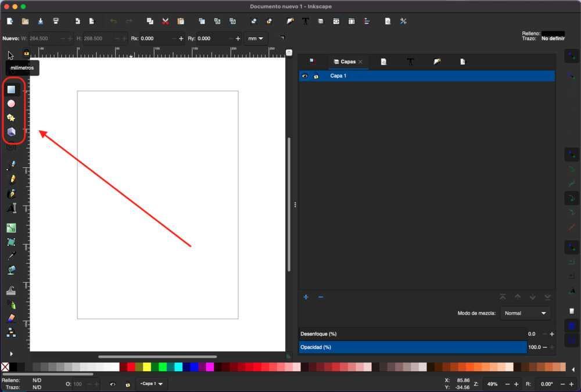Viewport: 581px width, 392px height.
Task: Pick the cyan palette swatch
Action: pos(178,367)
